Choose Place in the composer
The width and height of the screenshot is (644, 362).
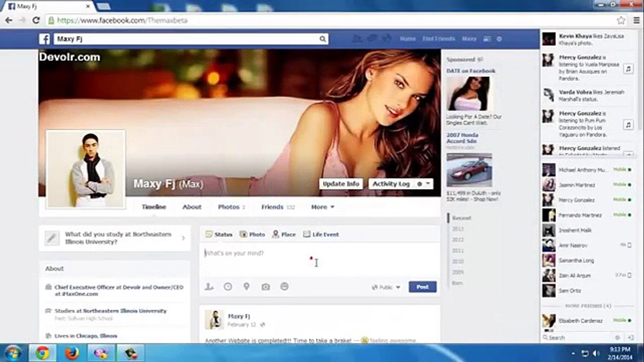tap(284, 234)
